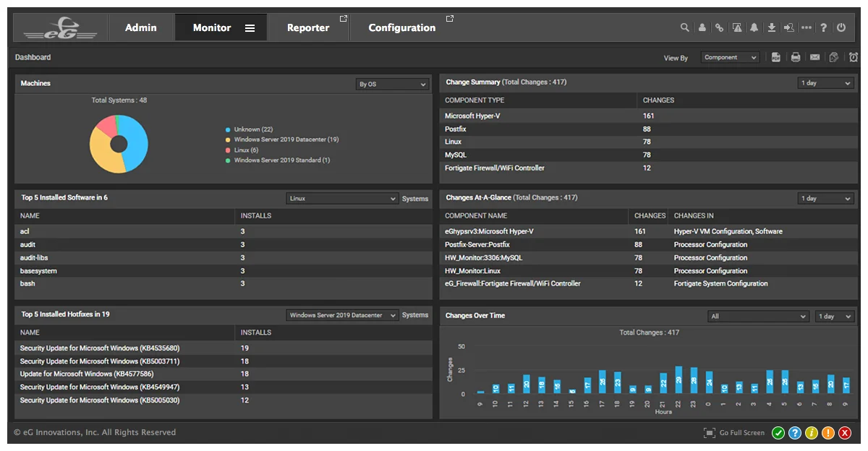This screenshot has height=451, width=868.
Task: Open the warning triangle alerts icon
Action: 736,27
